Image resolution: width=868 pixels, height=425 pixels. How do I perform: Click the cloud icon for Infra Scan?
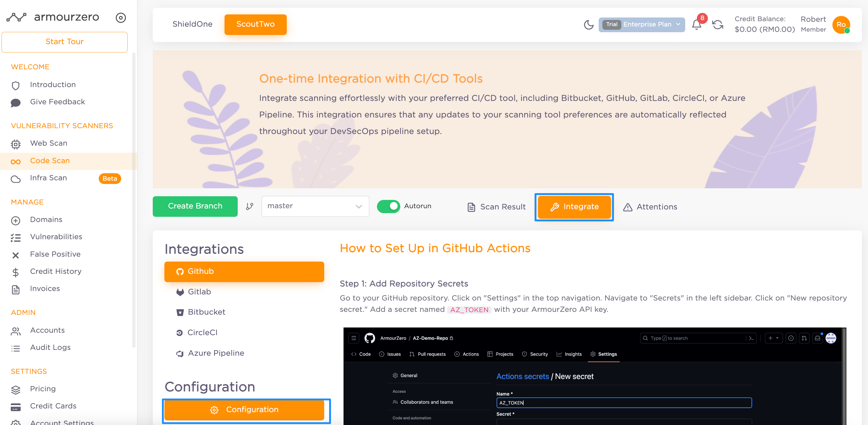[x=16, y=179]
